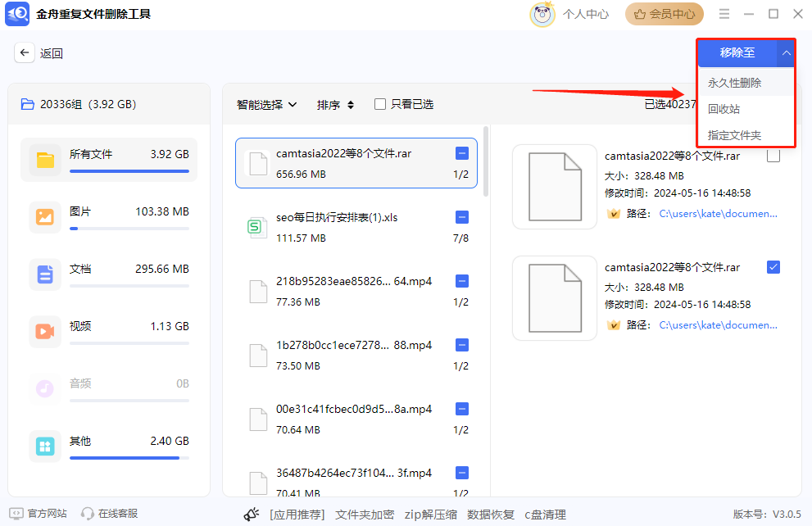812x526 pixels.
Task: Click the 其他 size progress bar
Action: coord(129,458)
